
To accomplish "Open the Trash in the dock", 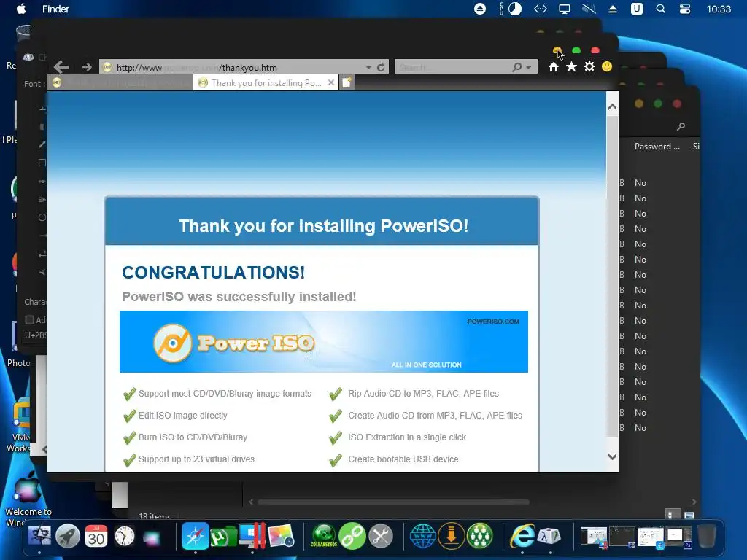I will [x=707, y=536].
